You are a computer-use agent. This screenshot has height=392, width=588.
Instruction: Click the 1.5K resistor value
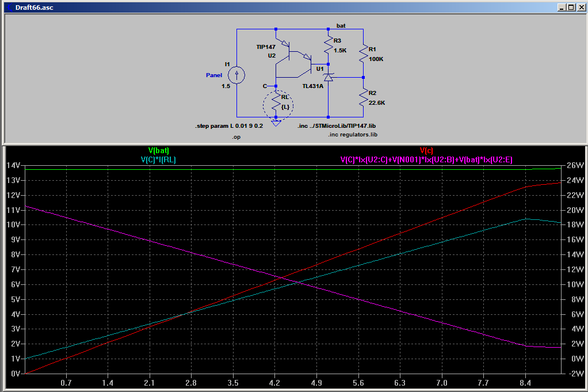pos(340,51)
